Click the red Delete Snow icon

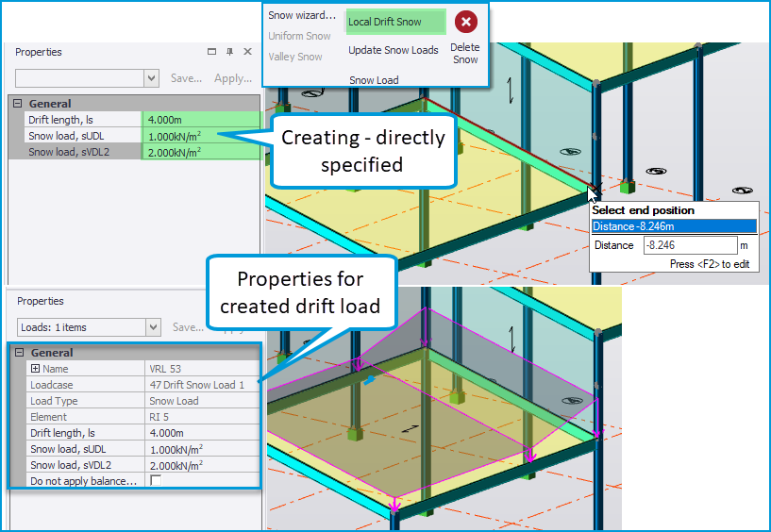(x=464, y=23)
